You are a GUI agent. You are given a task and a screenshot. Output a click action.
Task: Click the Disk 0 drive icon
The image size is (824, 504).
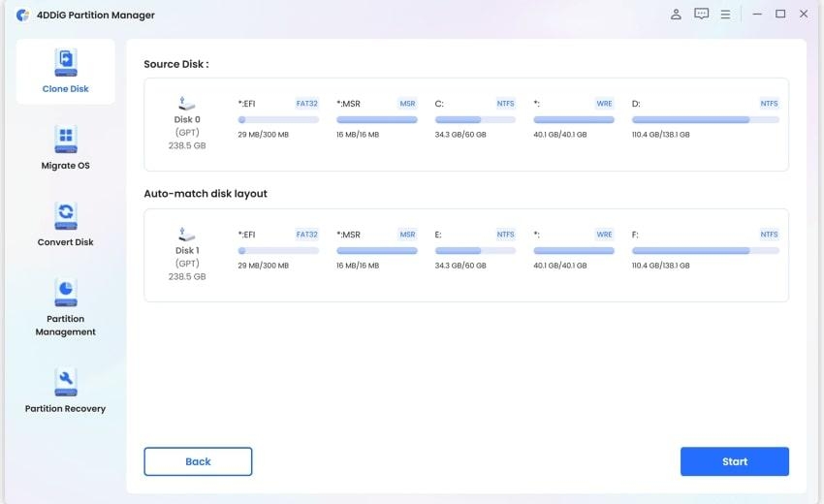click(x=186, y=104)
